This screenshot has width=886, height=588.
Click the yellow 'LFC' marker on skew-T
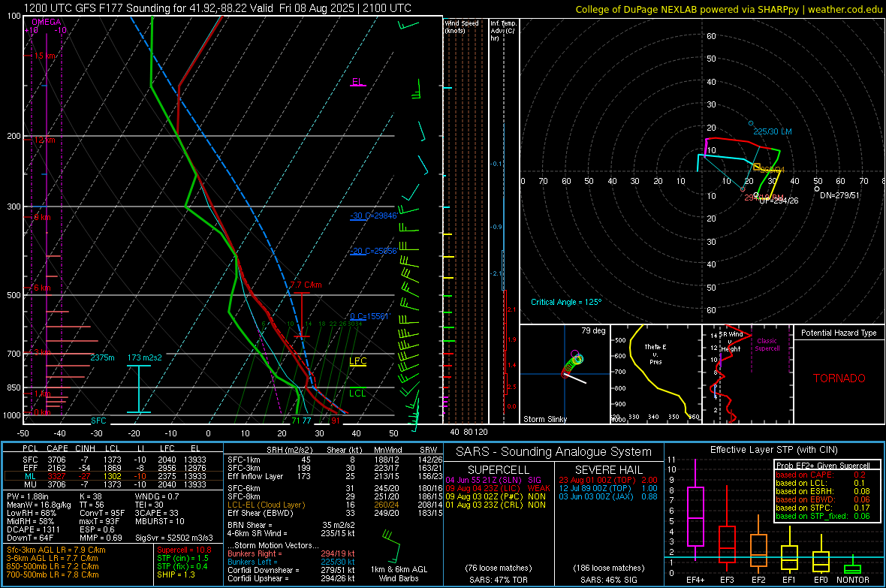(357, 361)
